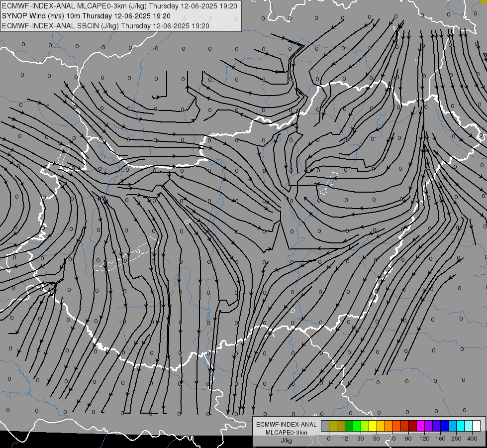Click the dark red legend swatch

click(412, 426)
